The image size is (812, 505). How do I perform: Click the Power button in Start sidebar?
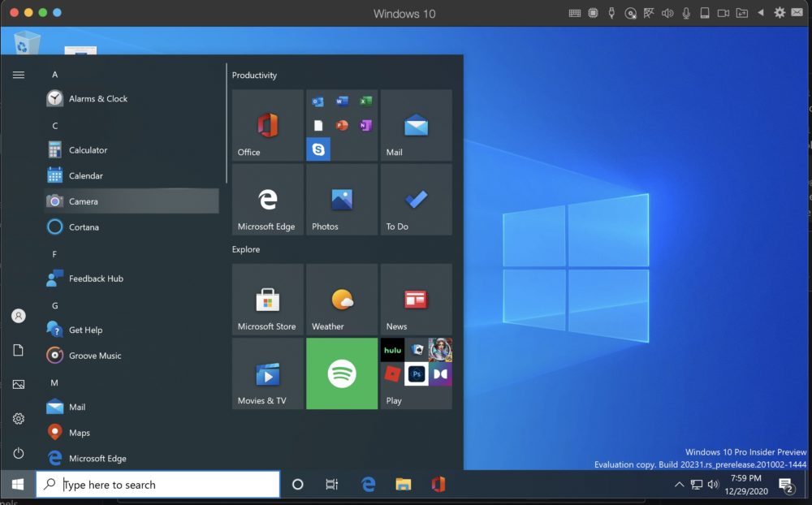[18, 453]
